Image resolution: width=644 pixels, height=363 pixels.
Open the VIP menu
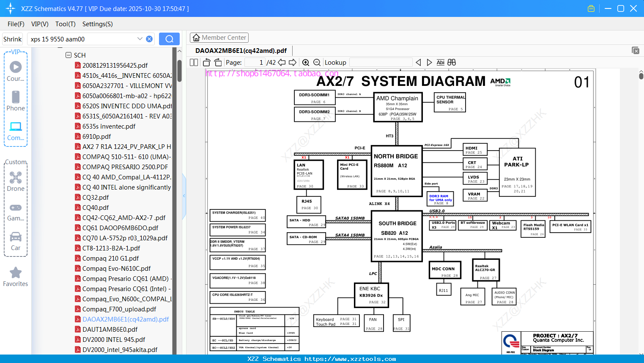pyautogui.click(x=40, y=24)
